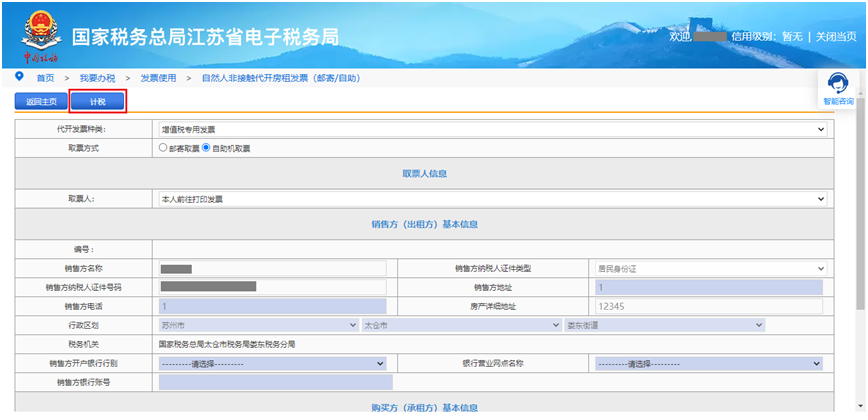This screenshot has width=868, height=420.
Task: Click the tax bureau emblem logo
Action: tap(40, 37)
